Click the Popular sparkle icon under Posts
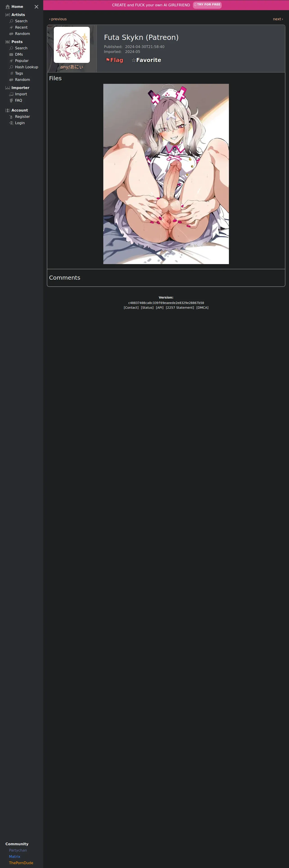This screenshot has height=868, width=289. 11,61
